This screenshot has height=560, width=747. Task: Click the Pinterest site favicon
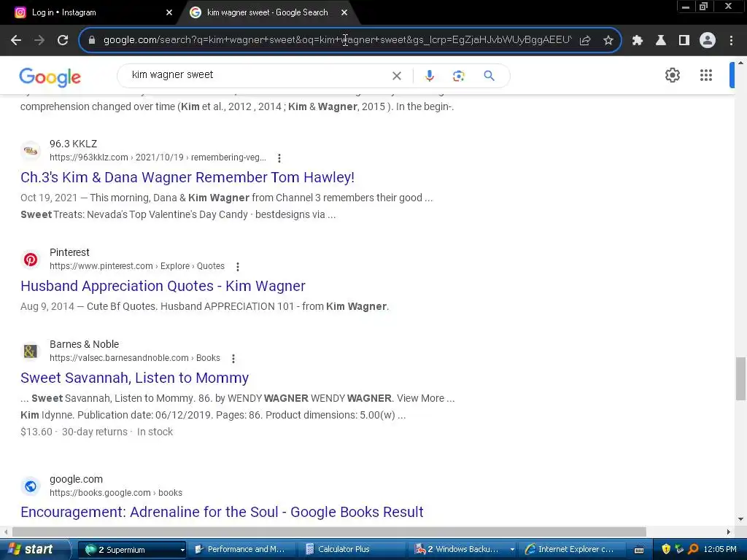coord(31,259)
